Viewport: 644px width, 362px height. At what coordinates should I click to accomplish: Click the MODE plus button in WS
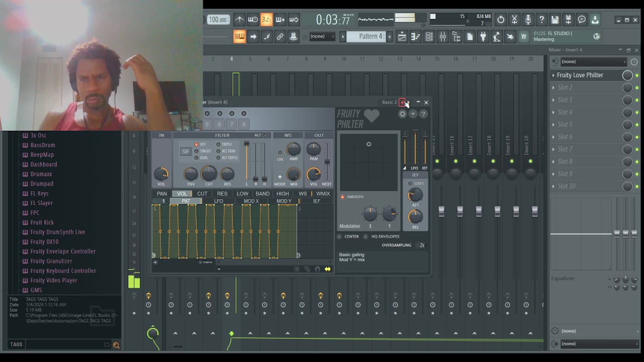[x=280, y=176]
